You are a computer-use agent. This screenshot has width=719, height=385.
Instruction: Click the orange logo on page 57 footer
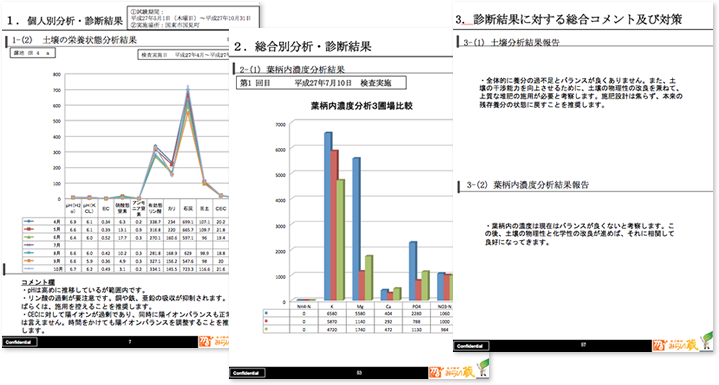[x=675, y=346]
